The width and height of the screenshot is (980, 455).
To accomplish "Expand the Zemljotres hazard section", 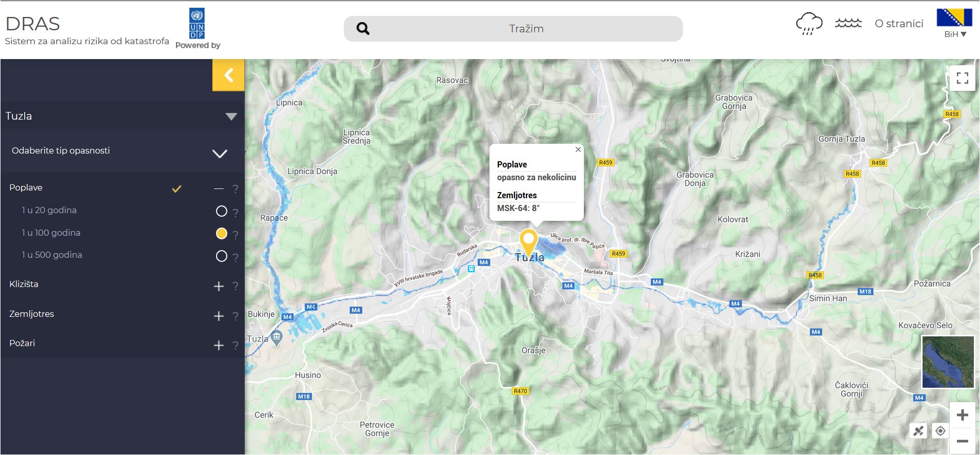I will tap(219, 316).
